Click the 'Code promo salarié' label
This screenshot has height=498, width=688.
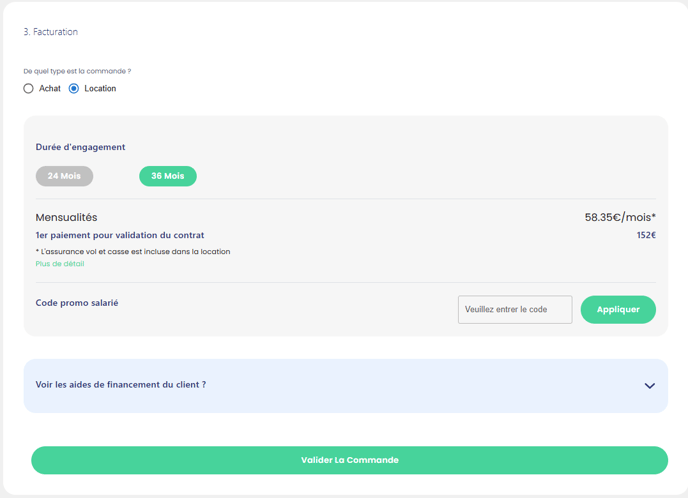click(77, 302)
